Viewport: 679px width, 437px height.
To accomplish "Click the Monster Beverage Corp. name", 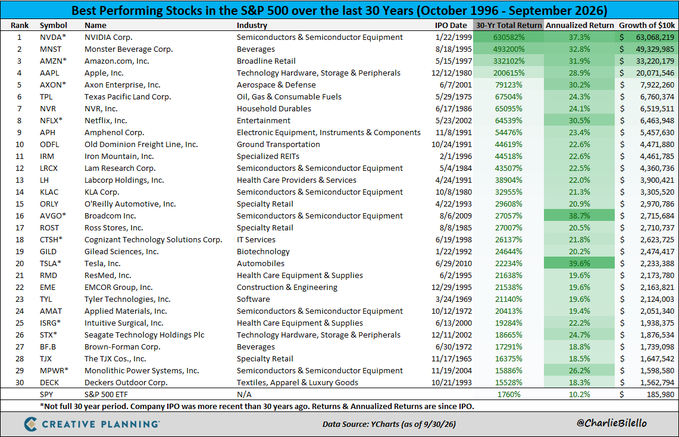I will [129, 49].
